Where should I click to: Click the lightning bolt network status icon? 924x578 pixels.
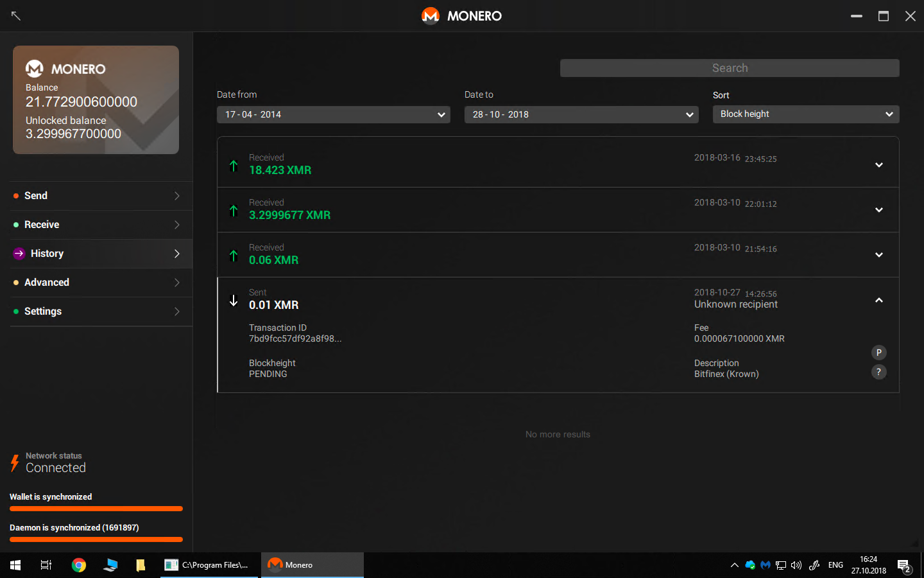point(15,463)
